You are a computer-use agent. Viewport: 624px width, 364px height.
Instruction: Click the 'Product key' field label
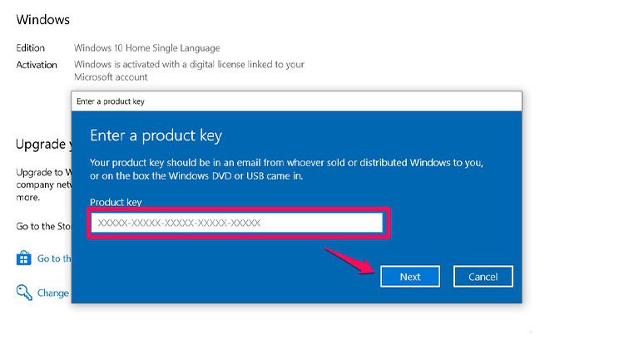116,202
